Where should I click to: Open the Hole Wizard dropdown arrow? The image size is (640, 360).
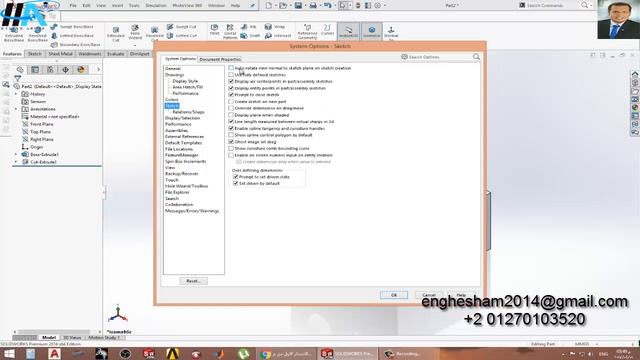(135, 45)
